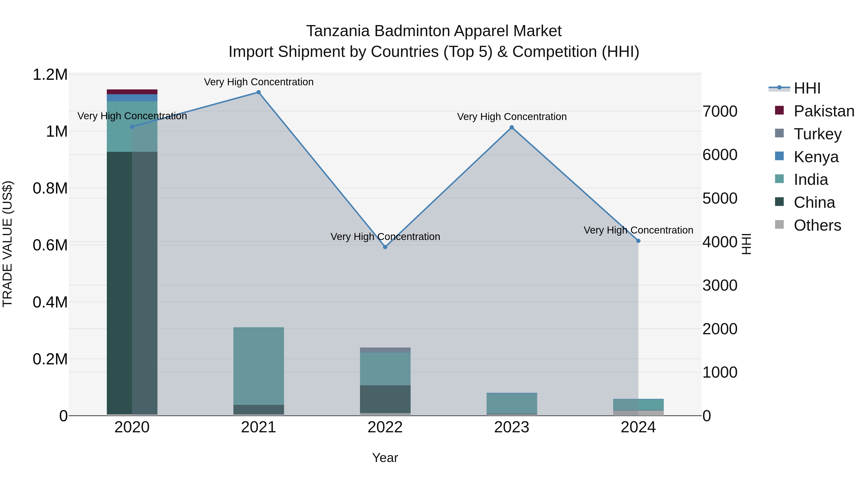Click the 2021 HHI data point

258,92
